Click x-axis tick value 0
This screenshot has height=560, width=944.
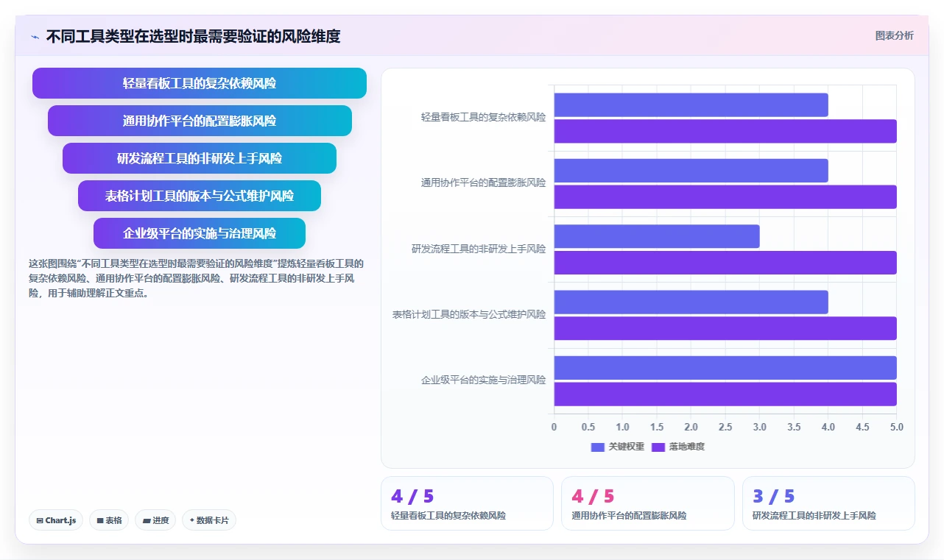coord(554,427)
